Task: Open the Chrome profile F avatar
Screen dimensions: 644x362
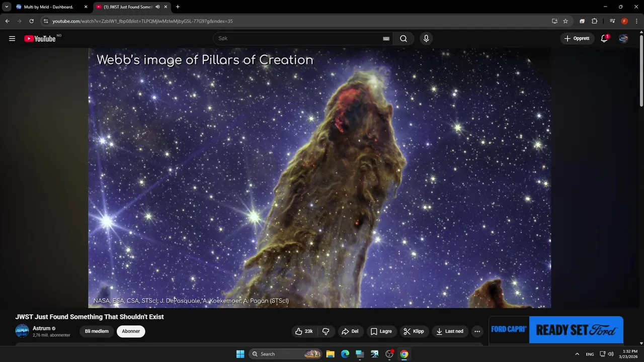Action: point(624,21)
